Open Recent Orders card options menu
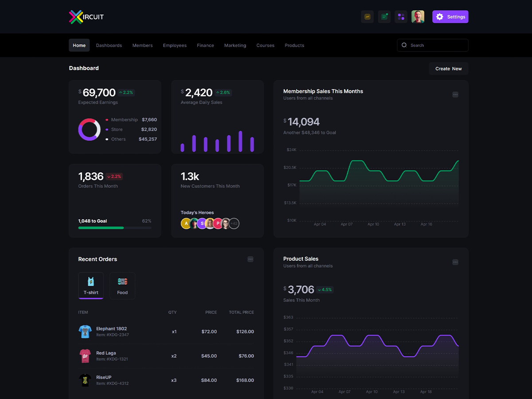This screenshot has height=399, width=532. tap(250, 259)
